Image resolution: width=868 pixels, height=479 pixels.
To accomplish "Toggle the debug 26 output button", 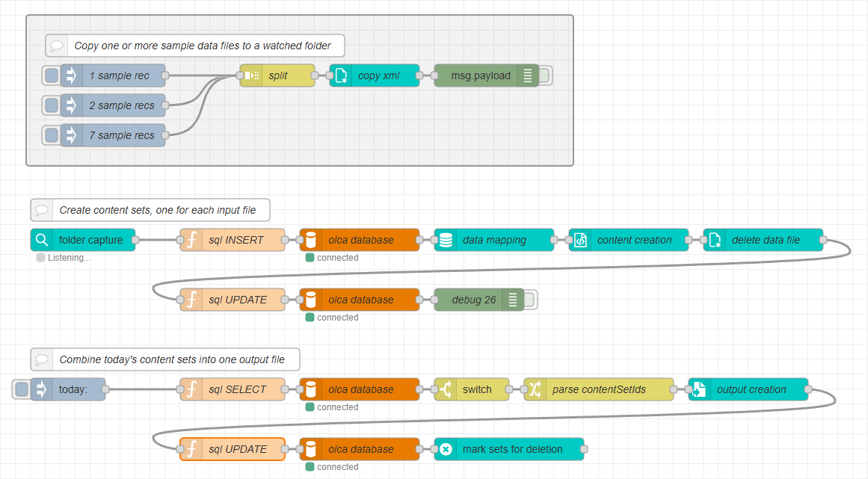I will click(529, 300).
